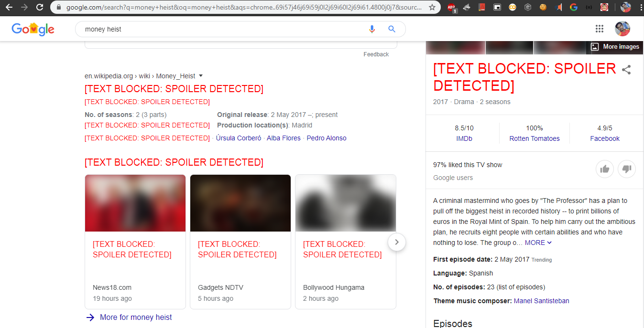This screenshot has height=328, width=644.
Task: Click 'Production location(s): Madrid' text
Action: pos(264,125)
